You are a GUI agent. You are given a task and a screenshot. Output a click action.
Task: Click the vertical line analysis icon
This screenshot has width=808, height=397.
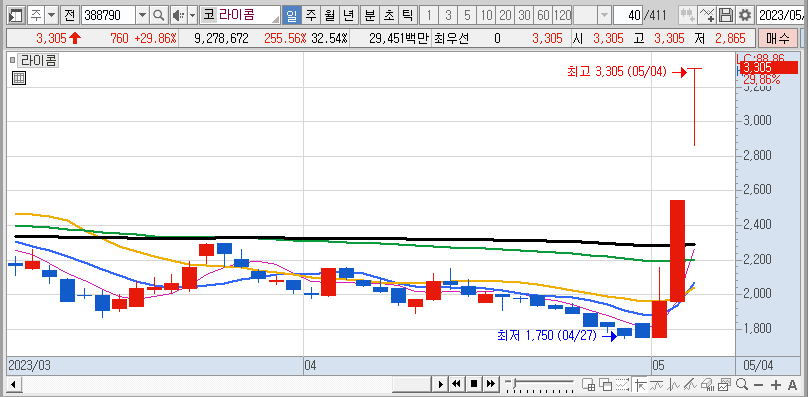(675, 384)
